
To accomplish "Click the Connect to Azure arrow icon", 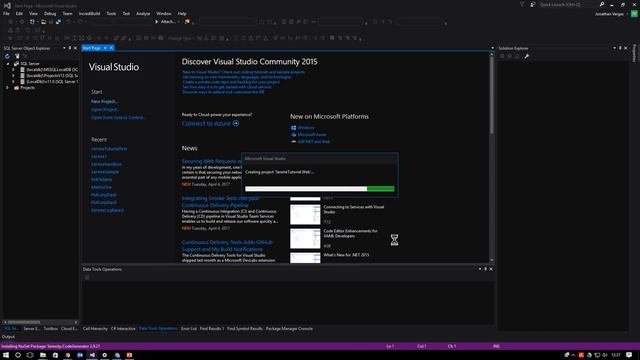I will click(236, 123).
